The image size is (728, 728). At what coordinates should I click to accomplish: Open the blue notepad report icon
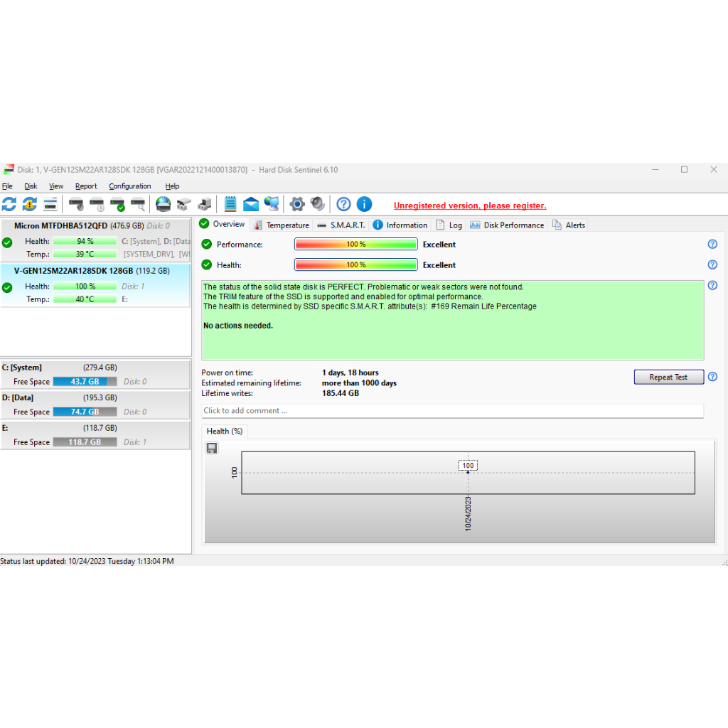[x=230, y=205]
